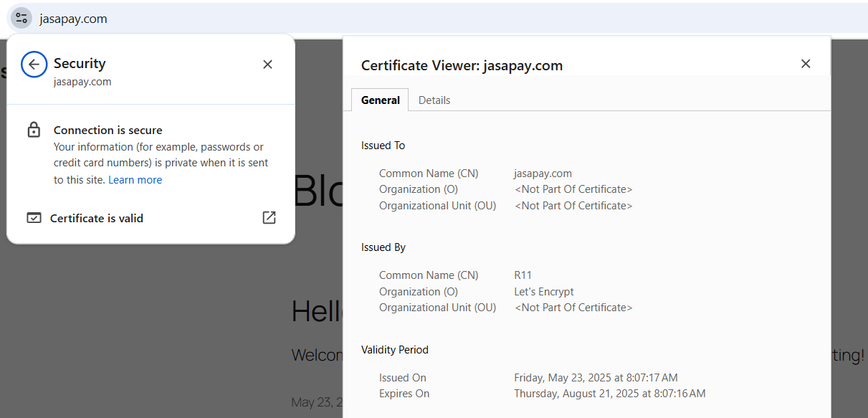Image resolution: width=868 pixels, height=418 pixels.
Task: Click the Issued To common name jasapay.com
Action: pos(543,174)
